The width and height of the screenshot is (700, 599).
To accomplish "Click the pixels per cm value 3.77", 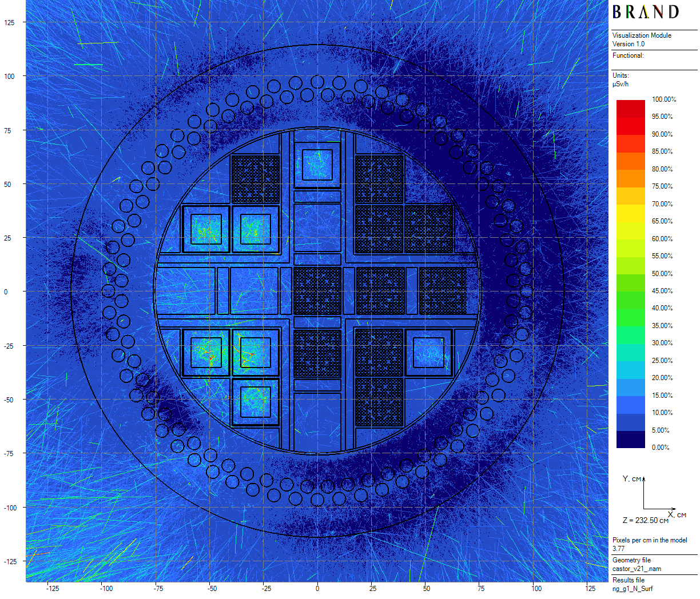I will pyautogui.click(x=618, y=548).
